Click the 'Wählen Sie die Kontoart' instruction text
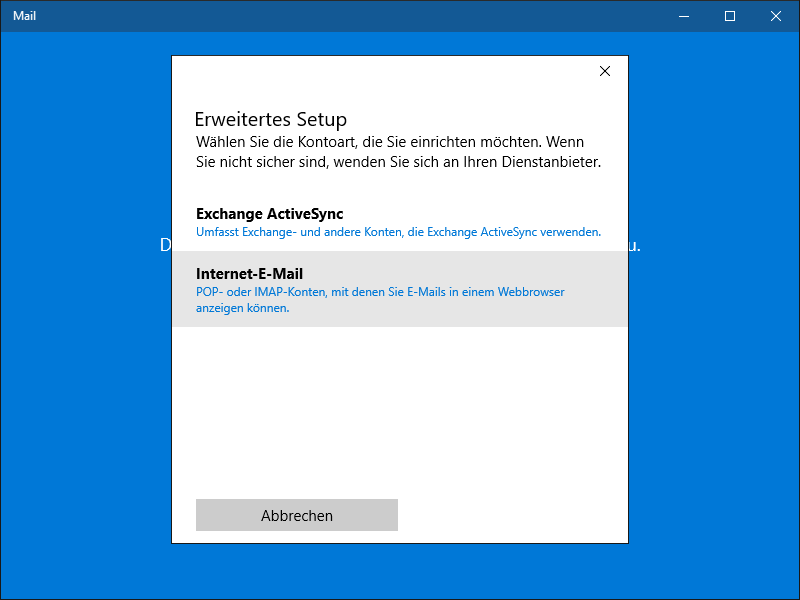Image resolution: width=800 pixels, height=600 pixels. pyautogui.click(x=398, y=152)
